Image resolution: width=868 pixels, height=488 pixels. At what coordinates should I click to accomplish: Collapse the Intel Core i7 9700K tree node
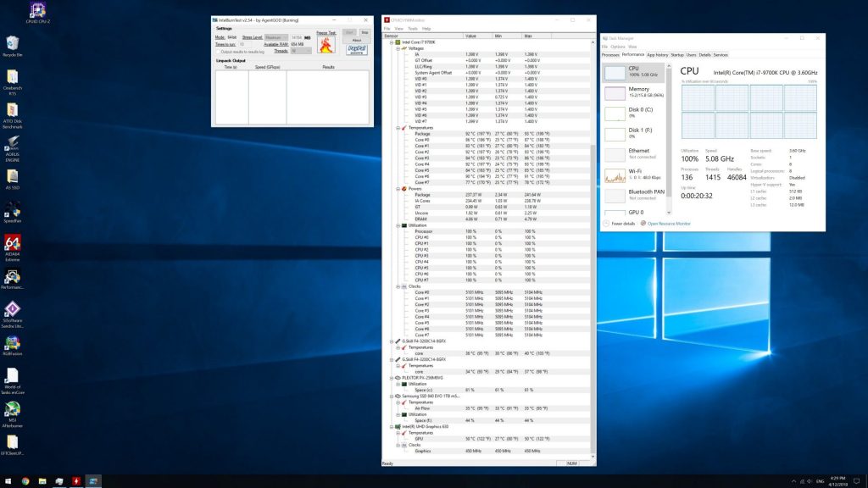click(x=392, y=42)
